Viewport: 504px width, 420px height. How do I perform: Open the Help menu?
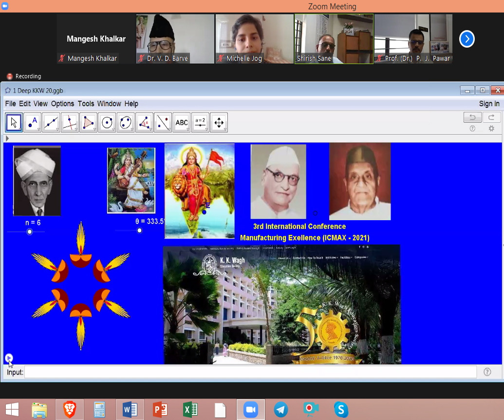coord(131,104)
